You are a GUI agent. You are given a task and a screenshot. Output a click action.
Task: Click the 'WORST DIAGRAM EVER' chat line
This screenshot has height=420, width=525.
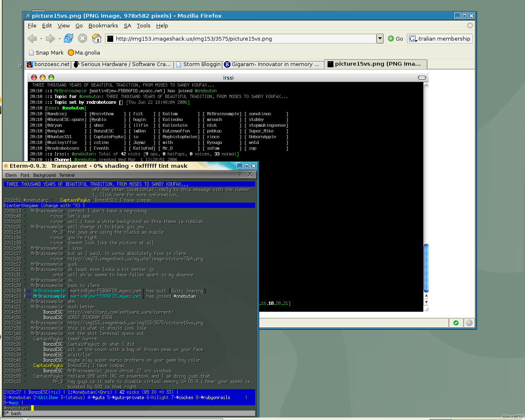[x=90, y=317]
